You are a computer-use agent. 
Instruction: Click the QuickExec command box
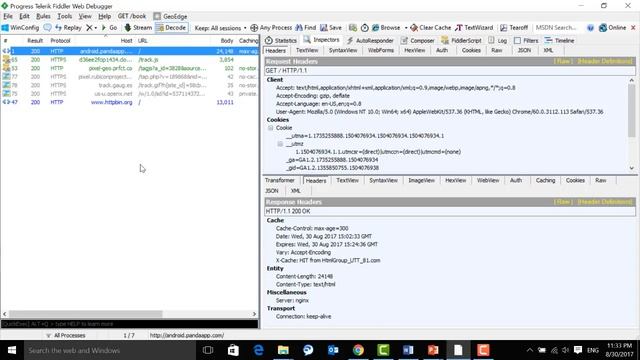pyautogui.click(x=129, y=324)
